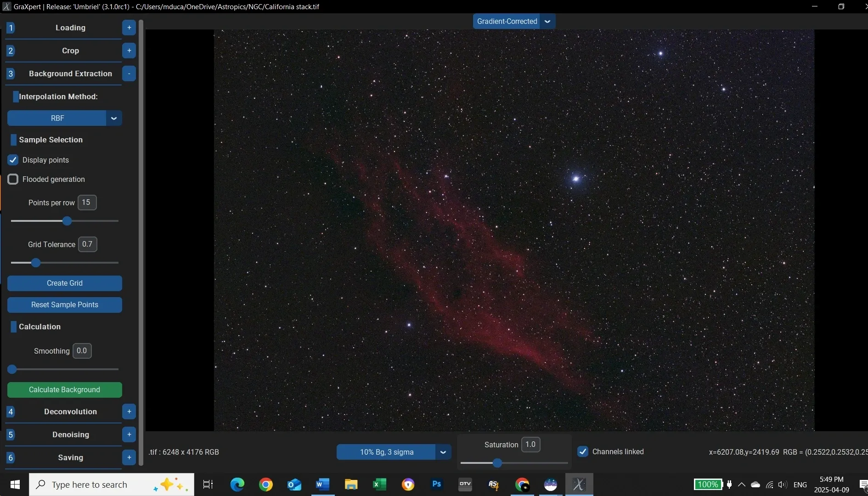
Task: Click the 100% battery indicator
Action: 708,485
